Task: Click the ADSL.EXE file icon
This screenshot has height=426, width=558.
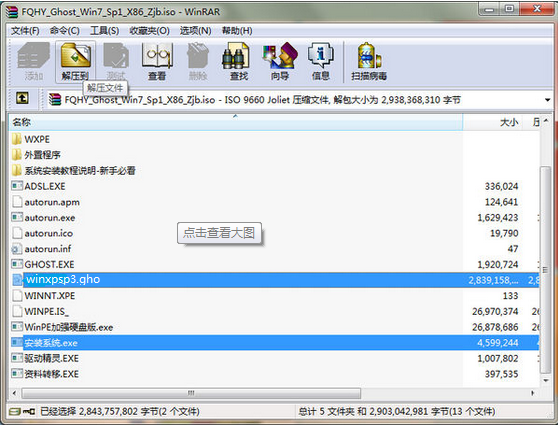Action: tap(17, 186)
